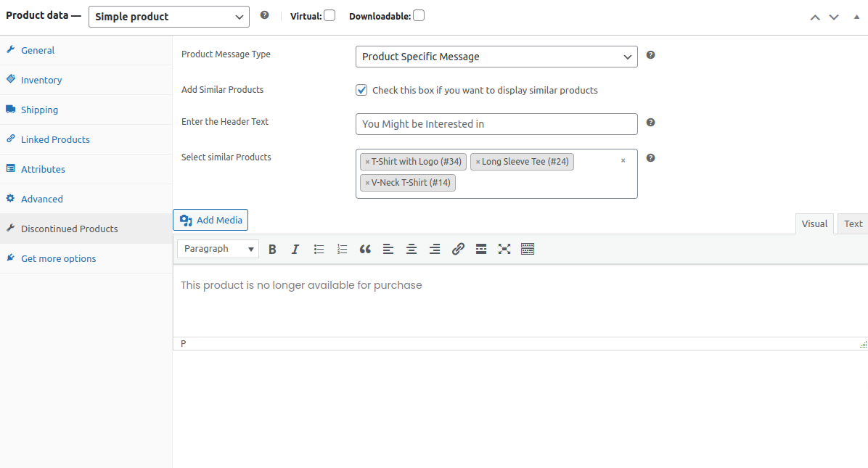
Task: Apply blockquote formatting
Action: tap(365, 249)
